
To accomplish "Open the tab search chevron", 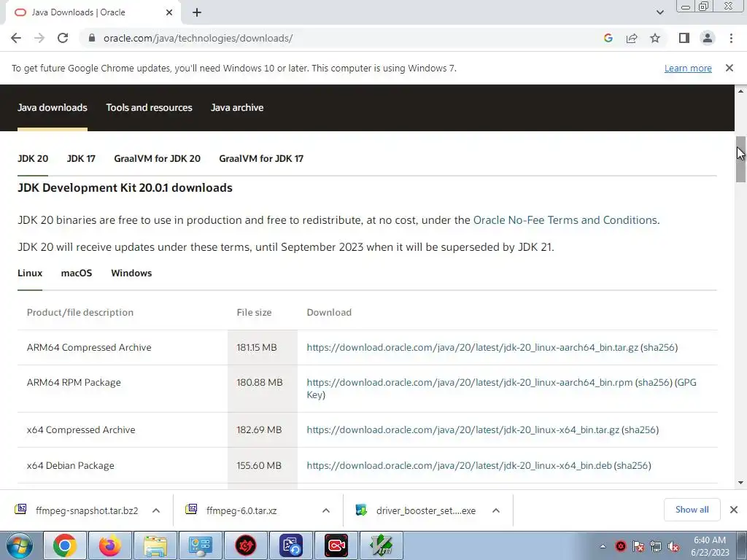I will (659, 12).
